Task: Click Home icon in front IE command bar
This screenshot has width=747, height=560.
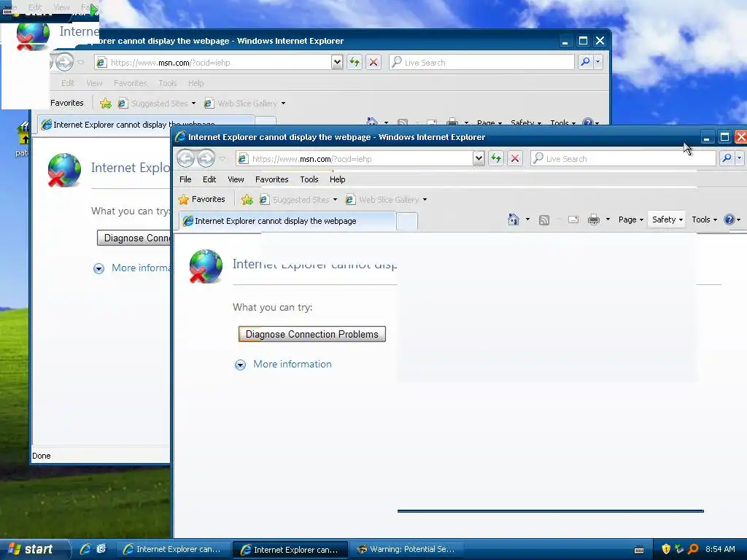Action: coord(514,219)
